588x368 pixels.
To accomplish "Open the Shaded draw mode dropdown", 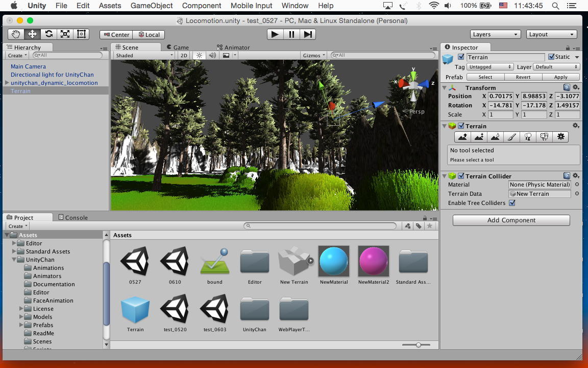I will pos(144,55).
